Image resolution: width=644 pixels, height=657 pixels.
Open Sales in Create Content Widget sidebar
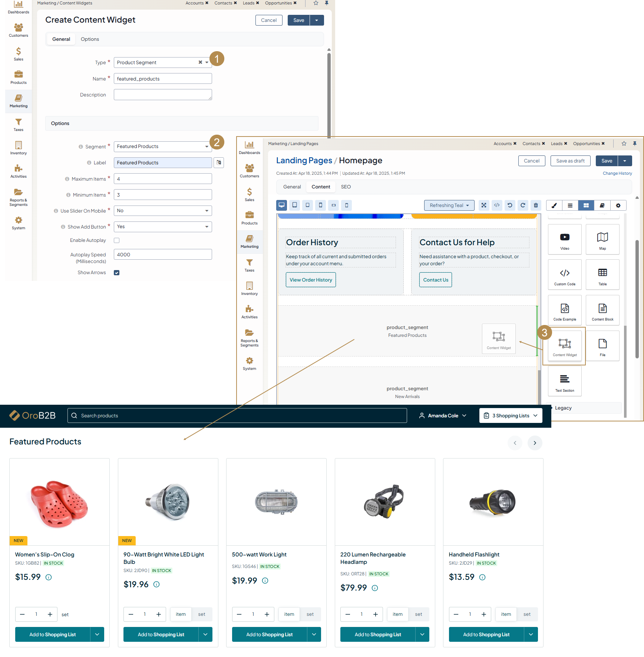[19, 54]
